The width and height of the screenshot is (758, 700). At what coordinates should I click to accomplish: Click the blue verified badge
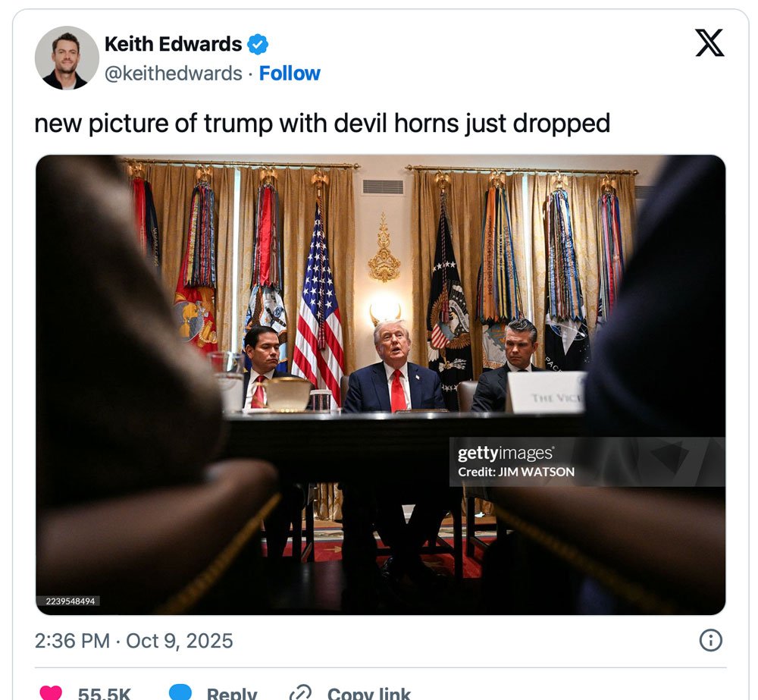(x=258, y=45)
